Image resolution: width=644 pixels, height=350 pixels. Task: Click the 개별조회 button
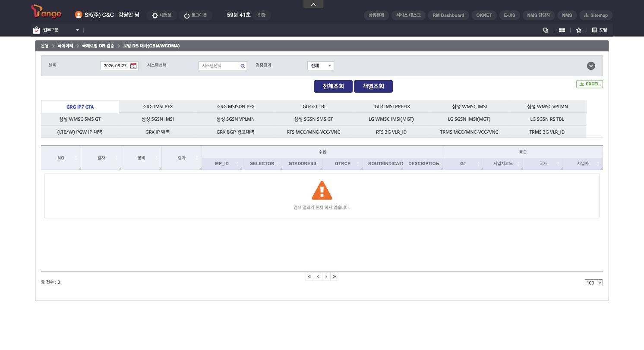point(373,86)
